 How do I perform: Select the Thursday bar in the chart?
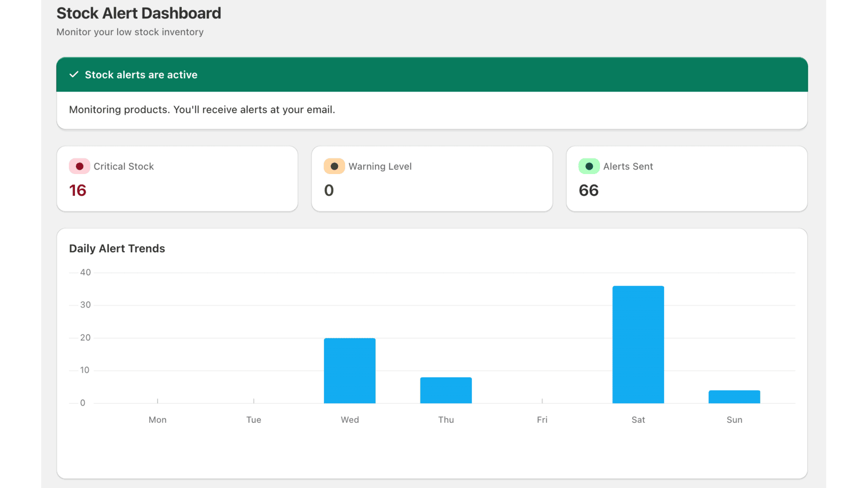click(x=446, y=390)
